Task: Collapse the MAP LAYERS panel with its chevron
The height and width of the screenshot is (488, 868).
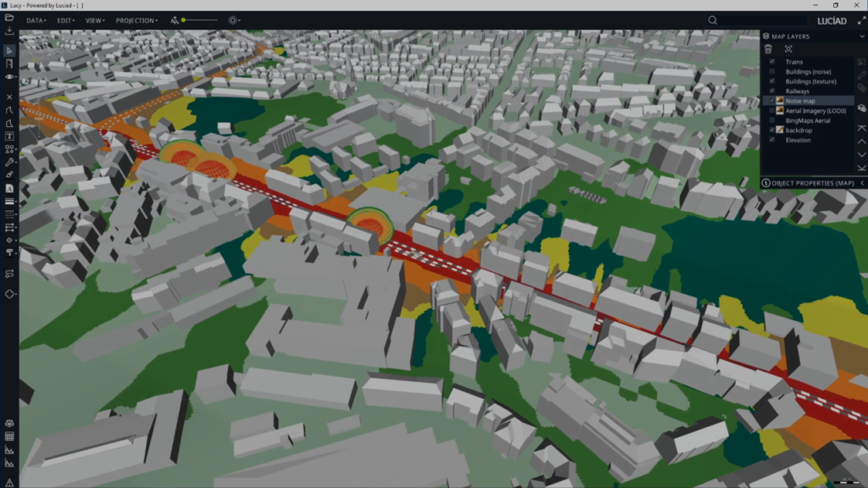Action: point(861,36)
